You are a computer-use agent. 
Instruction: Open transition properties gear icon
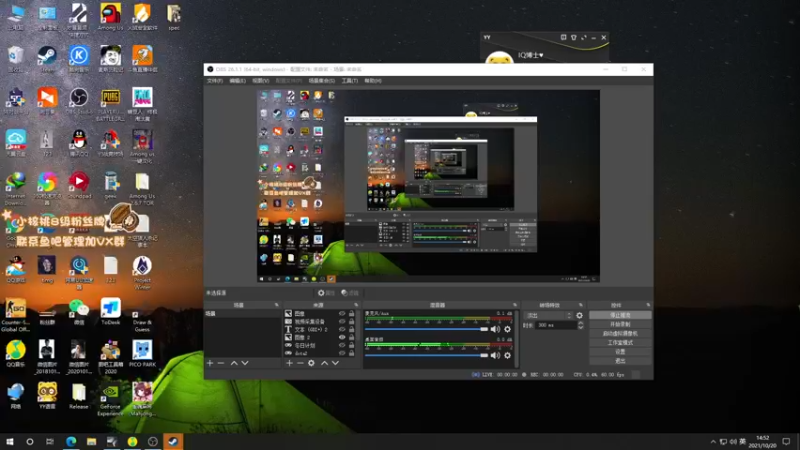point(579,315)
